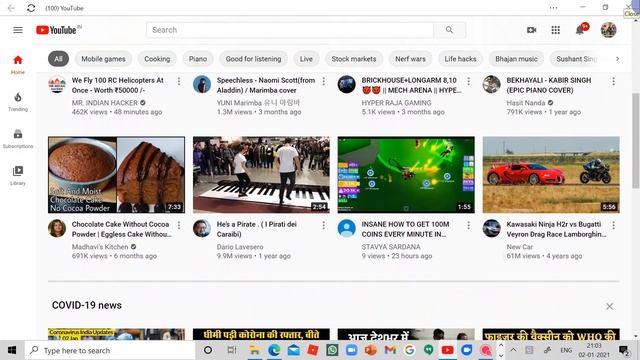Open Chocolate Cake Without Cocoa thumbnail
Viewport: 640px width, 360px height.
(116, 175)
